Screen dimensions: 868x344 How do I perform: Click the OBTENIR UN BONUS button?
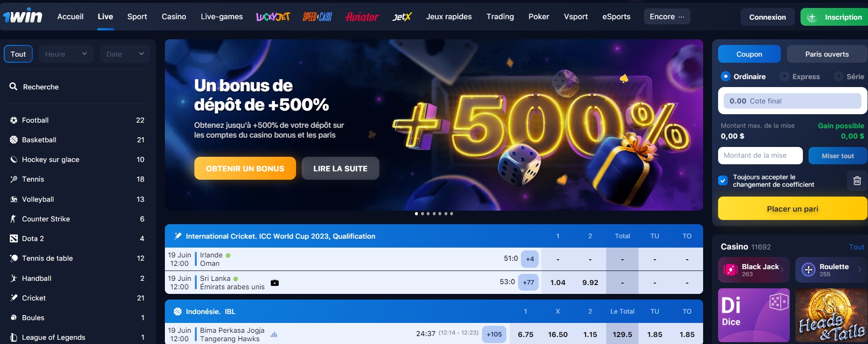click(x=245, y=168)
